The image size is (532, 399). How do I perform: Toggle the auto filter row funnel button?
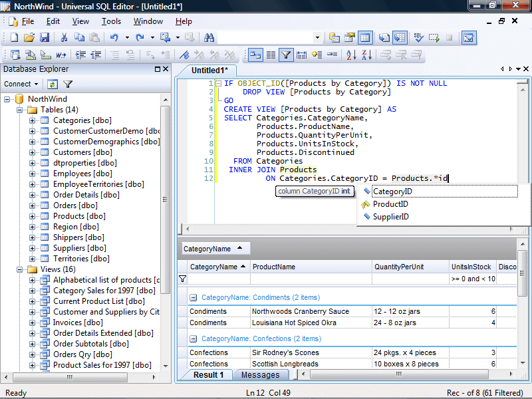pos(286,55)
